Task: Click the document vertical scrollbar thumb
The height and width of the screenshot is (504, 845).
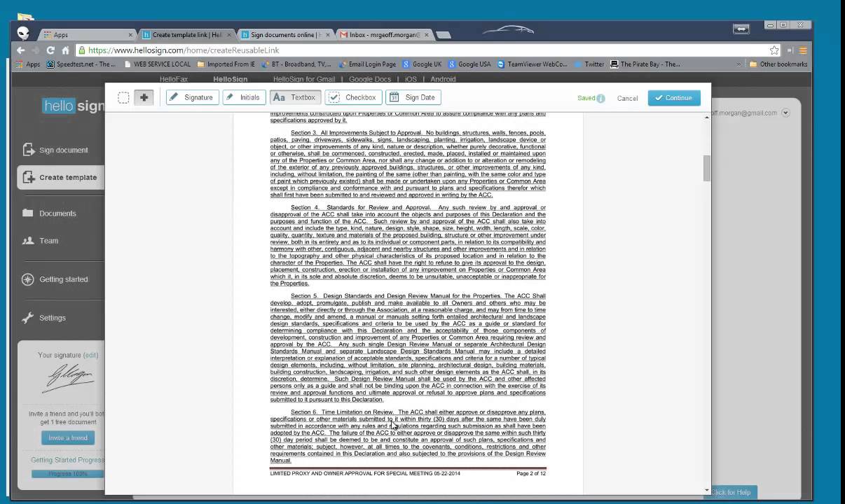Action: 707,168
